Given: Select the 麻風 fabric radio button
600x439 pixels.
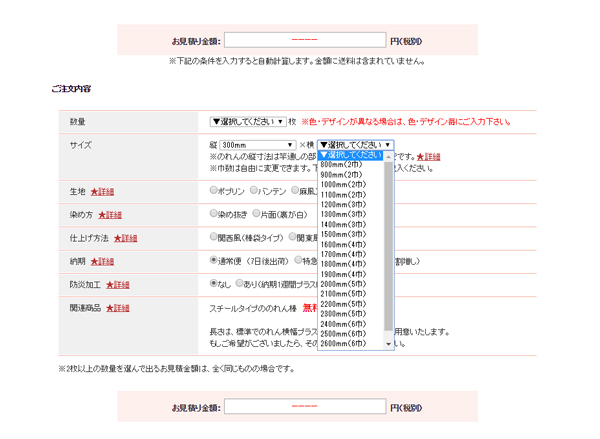Looking at the screenshot, I should coord(295,190).
